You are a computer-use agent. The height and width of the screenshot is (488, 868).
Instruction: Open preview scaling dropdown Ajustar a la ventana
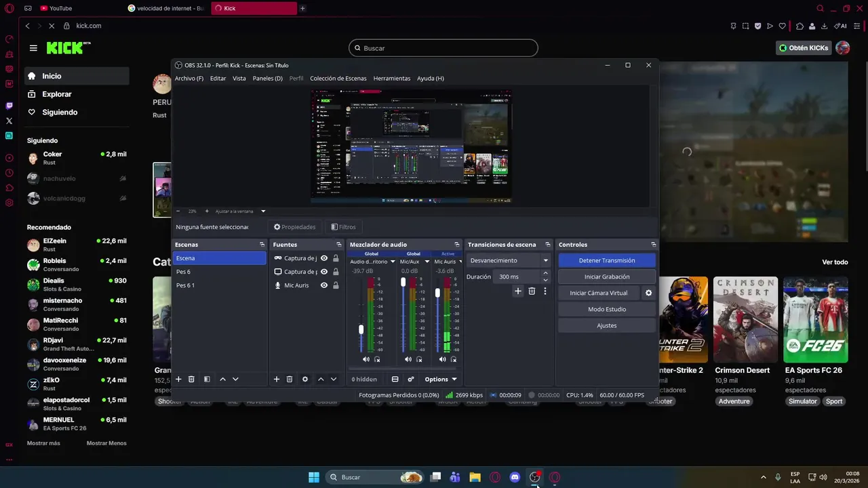tap(241, 211)
